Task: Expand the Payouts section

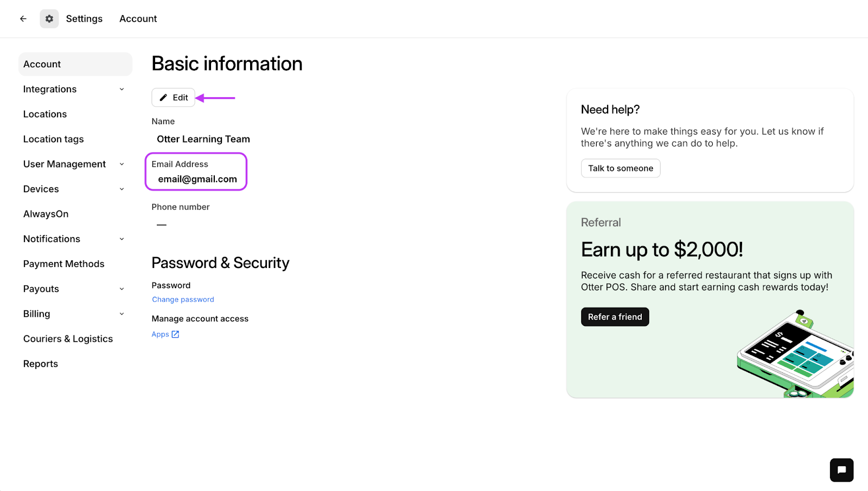Action: (x=122, y=289)
